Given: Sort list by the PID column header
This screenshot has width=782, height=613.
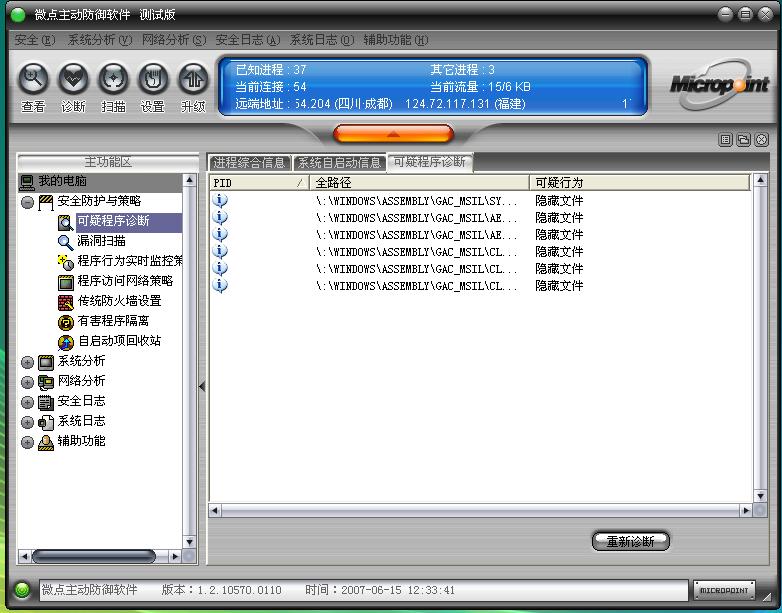Looking at the screenshot, I should pyautogui.click(x=259, y=183).
